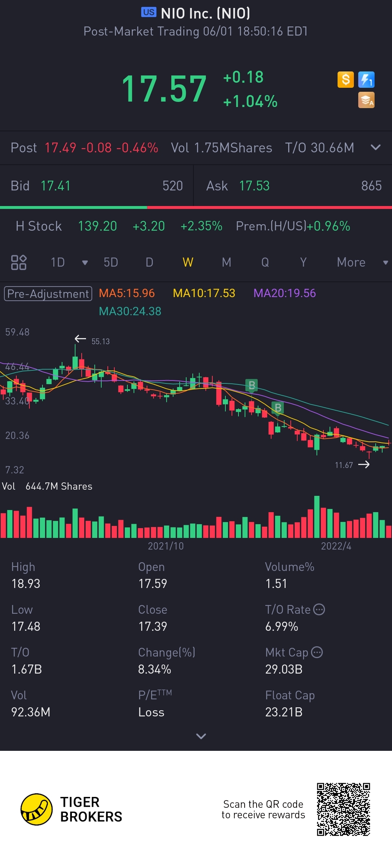The width and height of the screenshot is (392, 868).
Task: Tap the US market flag badge
Action: [x=149, y=12]
